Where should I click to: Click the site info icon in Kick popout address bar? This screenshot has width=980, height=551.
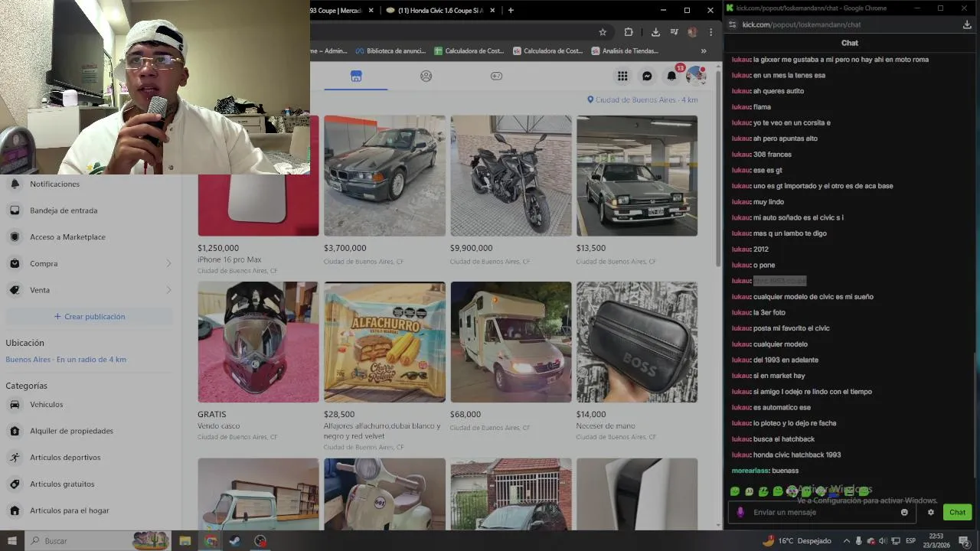coord(733,24)
